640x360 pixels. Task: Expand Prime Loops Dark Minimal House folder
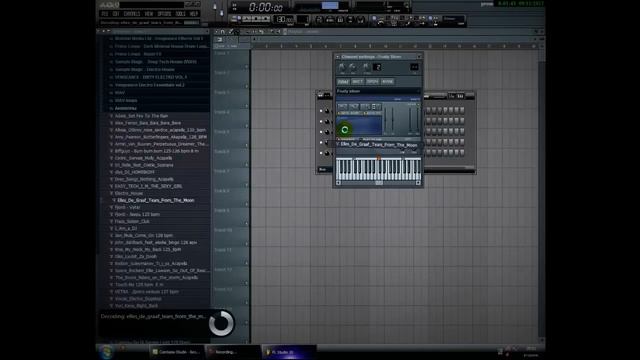click(162, 46)
